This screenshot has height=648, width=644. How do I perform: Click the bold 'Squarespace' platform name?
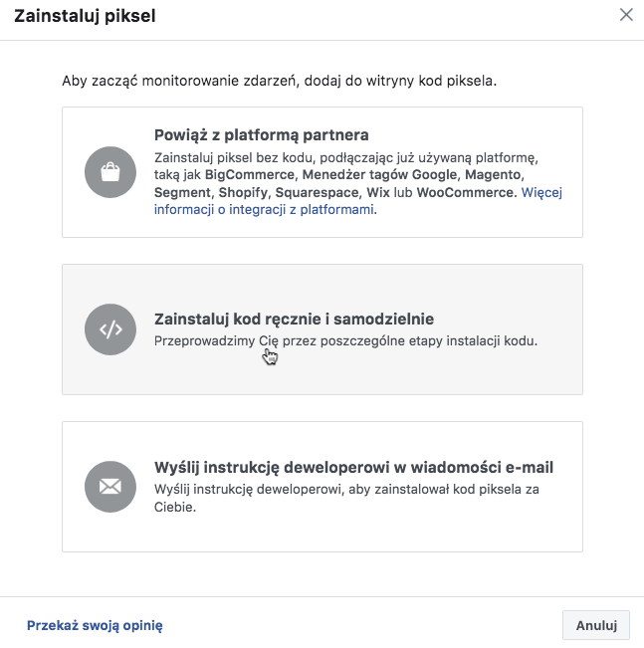(x=318, y=192)
